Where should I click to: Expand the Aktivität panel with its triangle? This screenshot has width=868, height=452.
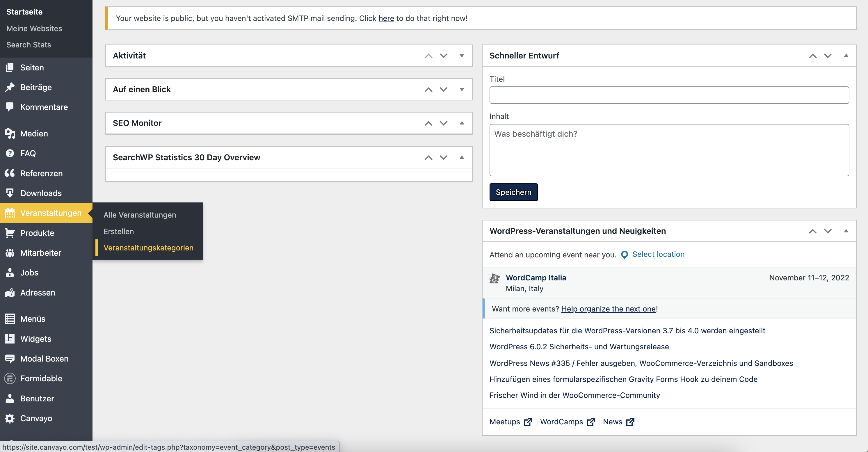[462, 56]
